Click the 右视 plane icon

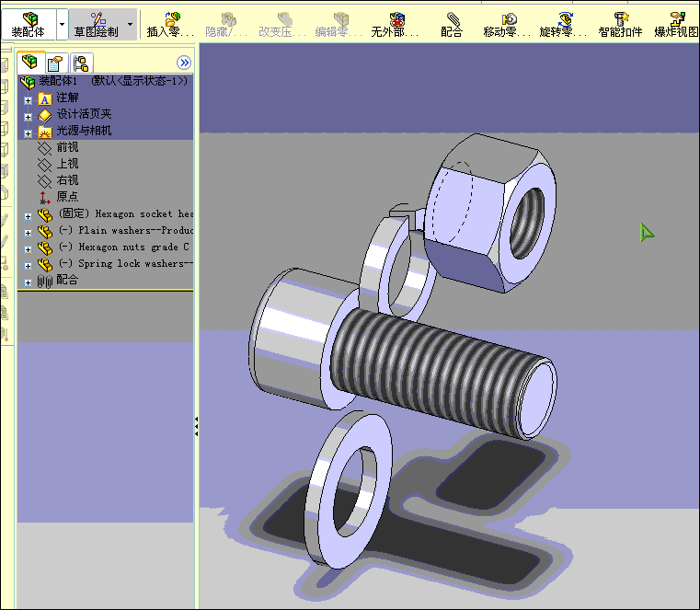click(45, 181)
